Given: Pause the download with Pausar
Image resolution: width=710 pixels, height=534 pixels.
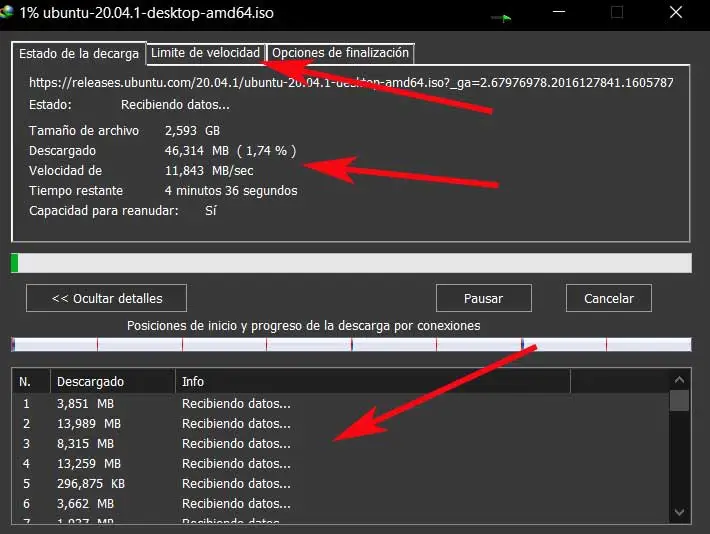Looking at the screenshot, I should (484, 298).
